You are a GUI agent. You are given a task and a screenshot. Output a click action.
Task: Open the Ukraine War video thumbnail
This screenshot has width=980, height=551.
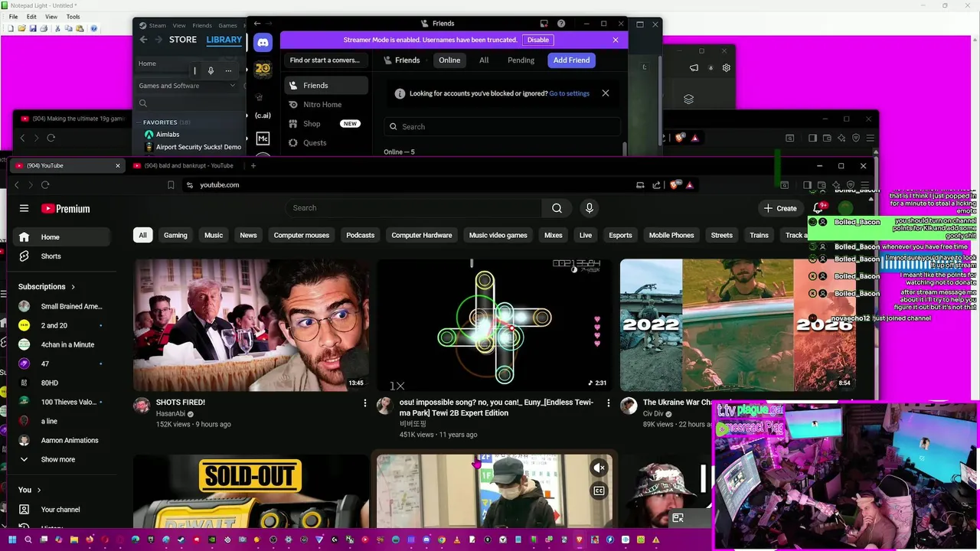pyautogui.click(x=738, y=325)
